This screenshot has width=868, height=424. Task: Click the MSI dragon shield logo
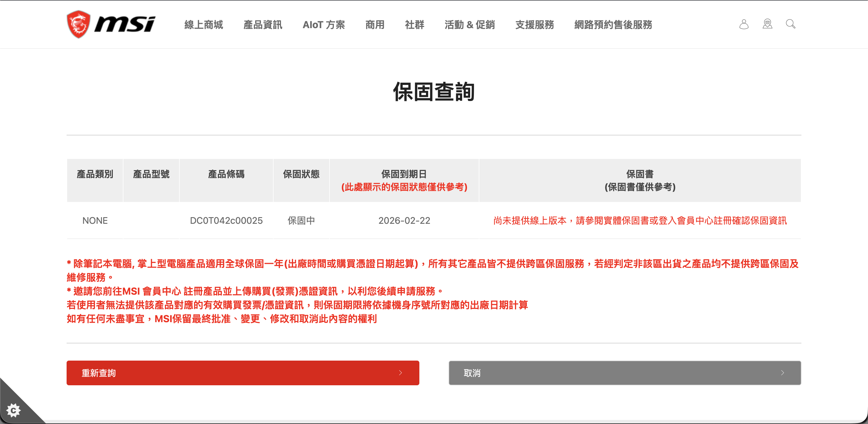pyautogui.click(x=78, y=24)
